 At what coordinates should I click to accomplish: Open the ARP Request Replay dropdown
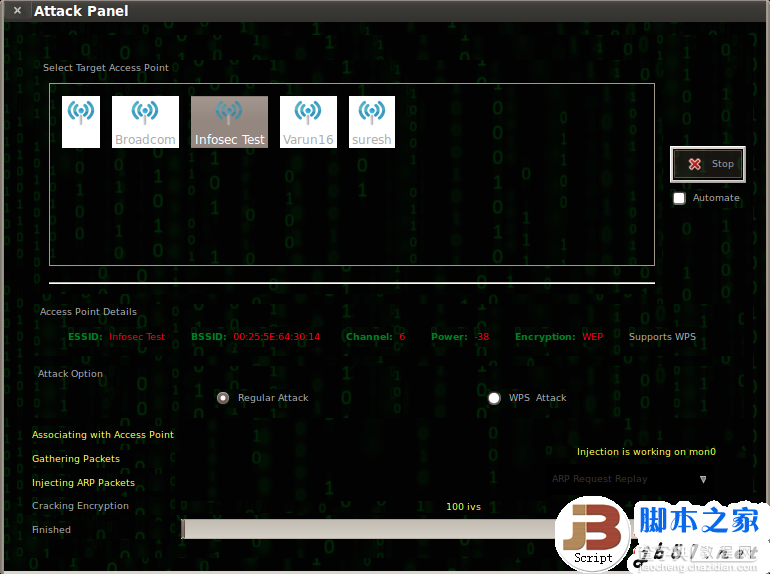630,479
